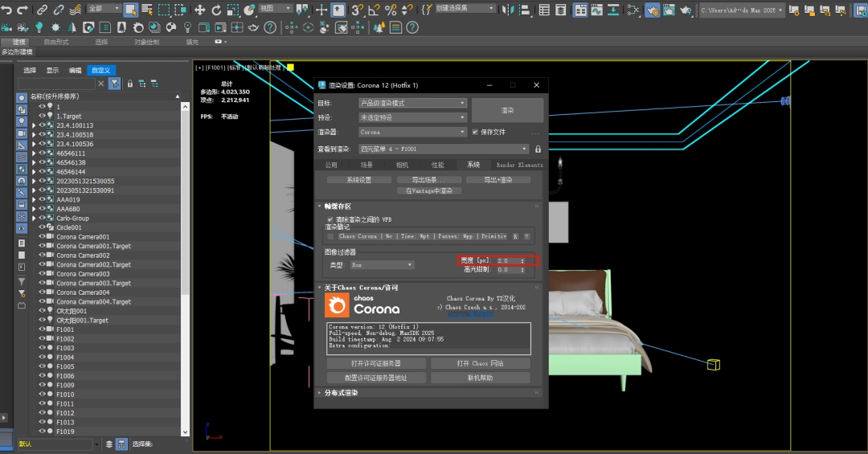Open image filter 类型 Box dropdown
The height and width of the screenshot is (454, 868).
point(382,265)
